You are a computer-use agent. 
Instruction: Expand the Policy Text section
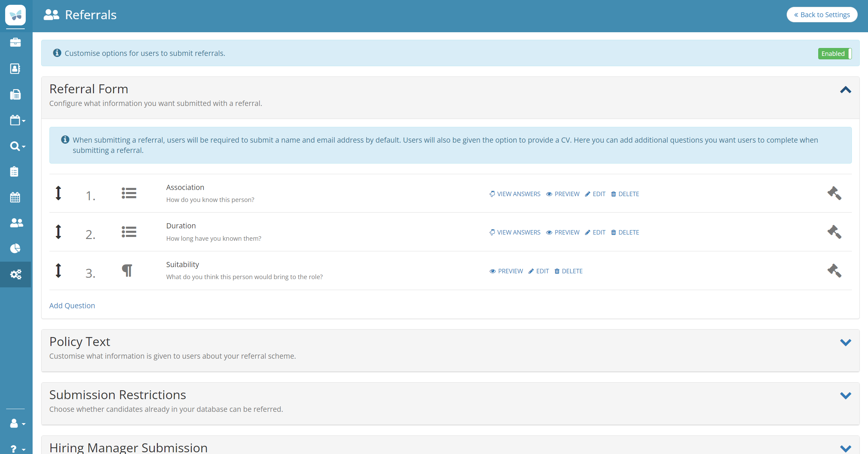coord(845,342)
